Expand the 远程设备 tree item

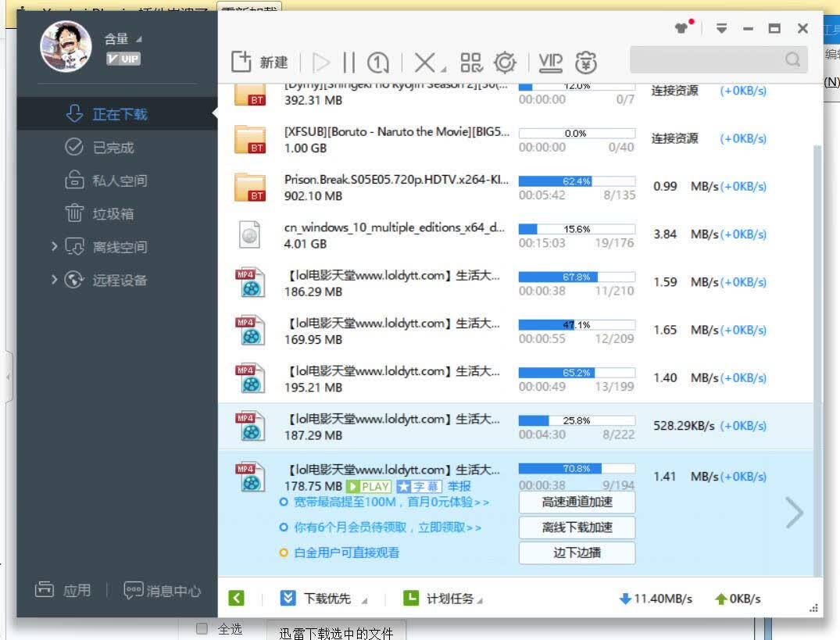click(x=54, y=280)
